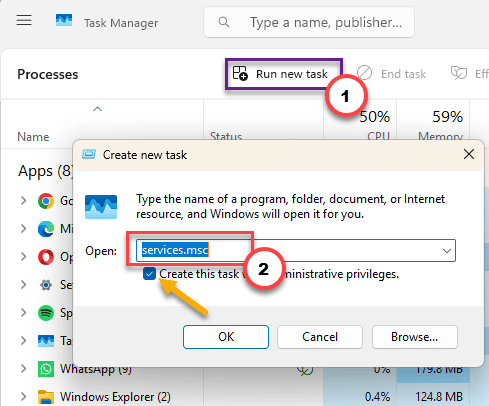Click the 0.4% CPU value for Windows Explorer
The image size is (489, 406).
tap(377, 397)
